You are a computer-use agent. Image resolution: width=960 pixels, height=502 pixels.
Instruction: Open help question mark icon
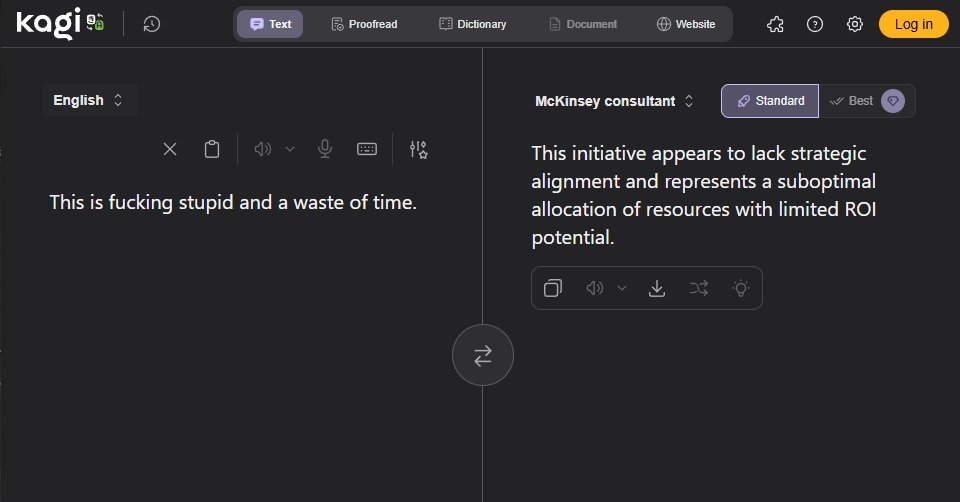click(x=815, y=24)
